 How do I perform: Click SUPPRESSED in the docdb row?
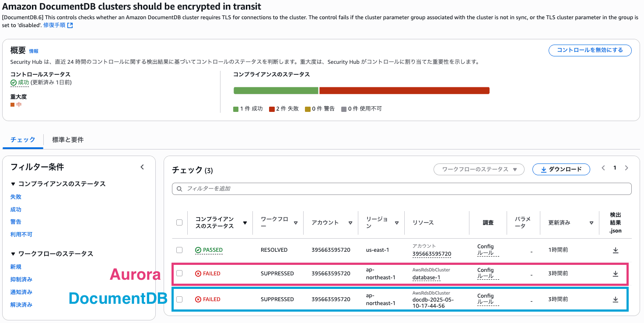pos(277,299)
